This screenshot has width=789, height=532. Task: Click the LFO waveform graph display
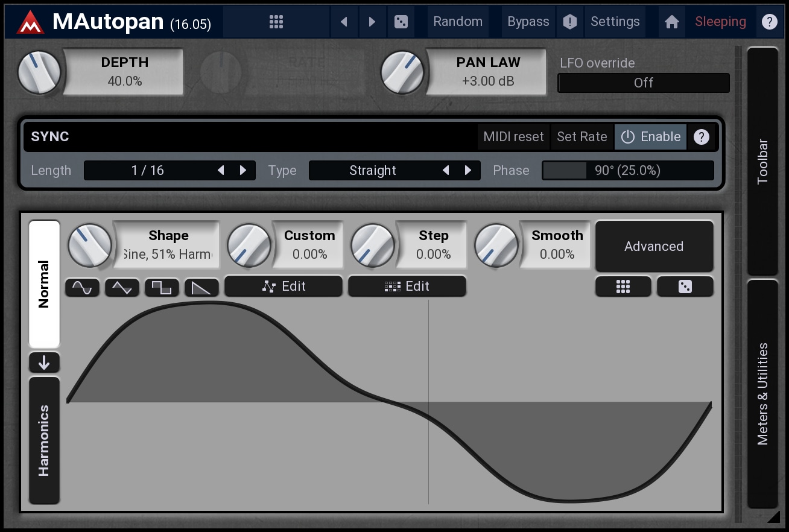point(389,402)
